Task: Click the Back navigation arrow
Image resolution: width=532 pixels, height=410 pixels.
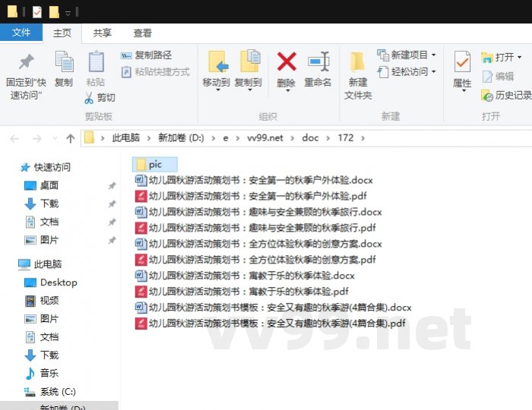Action: tap(14, 138)
